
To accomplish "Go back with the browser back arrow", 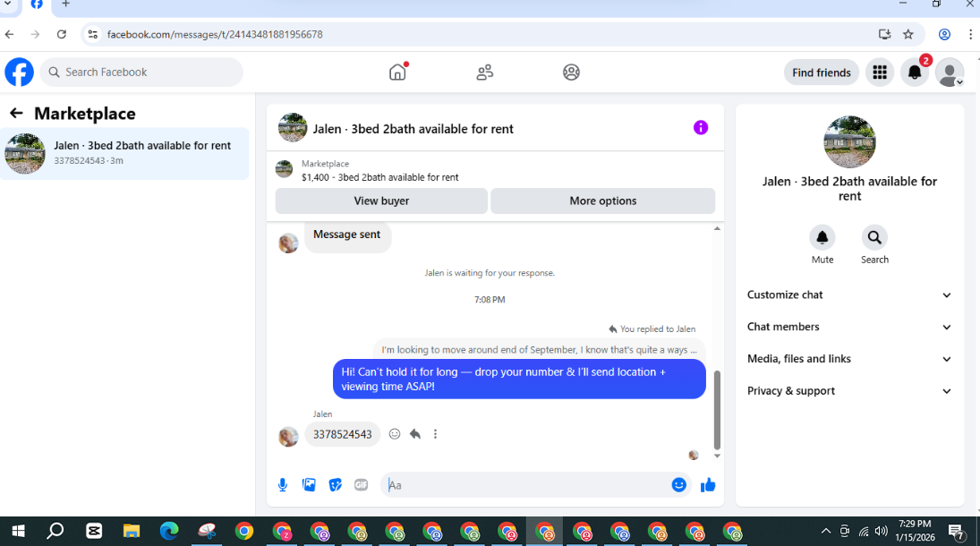I will tap(9, 34).
